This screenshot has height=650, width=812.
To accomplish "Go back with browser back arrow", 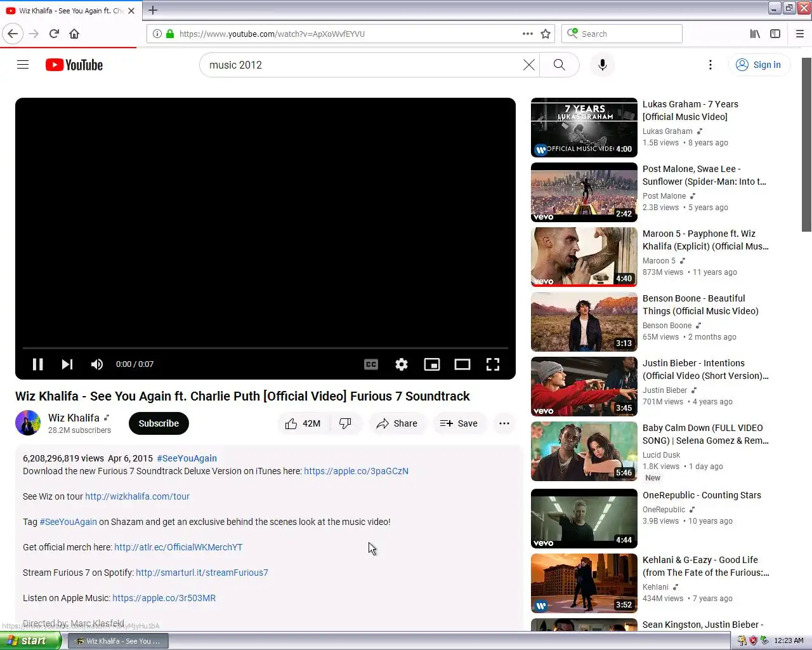I will coord(13,34).
